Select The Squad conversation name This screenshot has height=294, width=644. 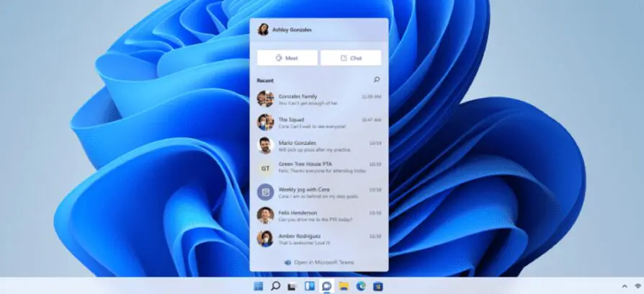coord(291,120)
